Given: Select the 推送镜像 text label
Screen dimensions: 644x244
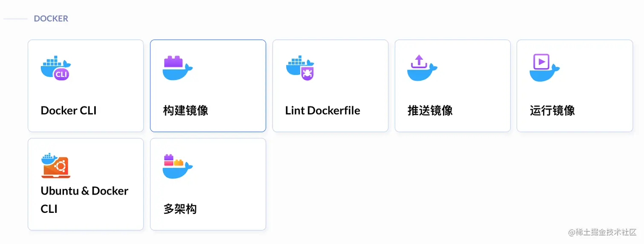Looking at the screenshot, I should (430, 110).
